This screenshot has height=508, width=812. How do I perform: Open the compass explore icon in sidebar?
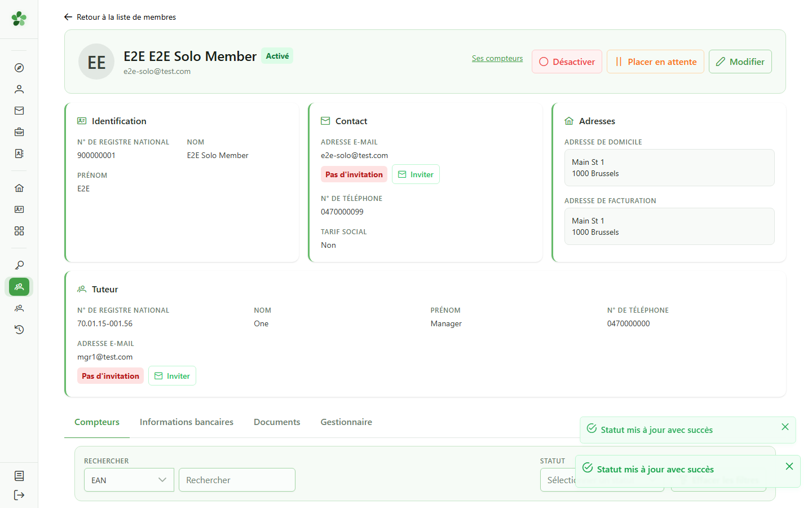19,68
